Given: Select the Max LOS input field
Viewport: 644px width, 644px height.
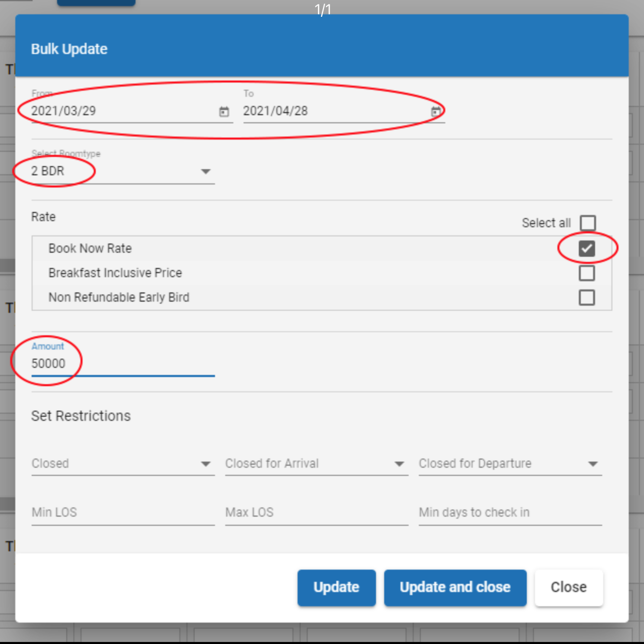Looking at the screenshot, I should tap(316, 513).
